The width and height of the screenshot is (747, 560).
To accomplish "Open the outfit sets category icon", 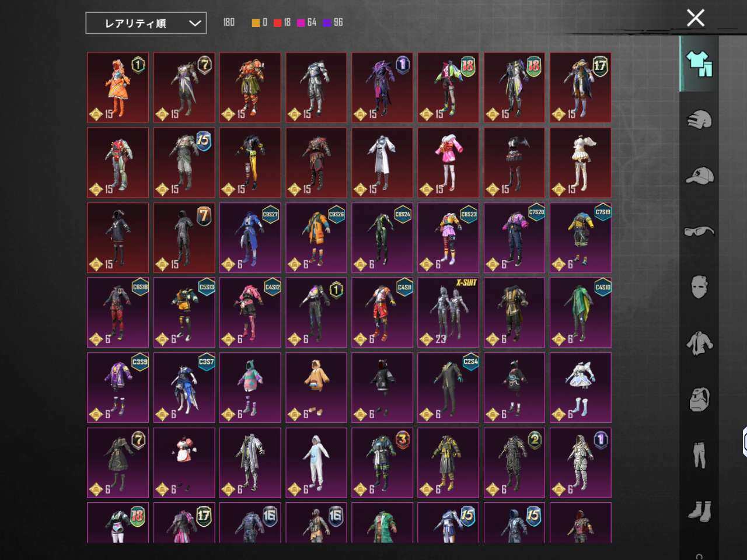I will (x=699, y=64).
